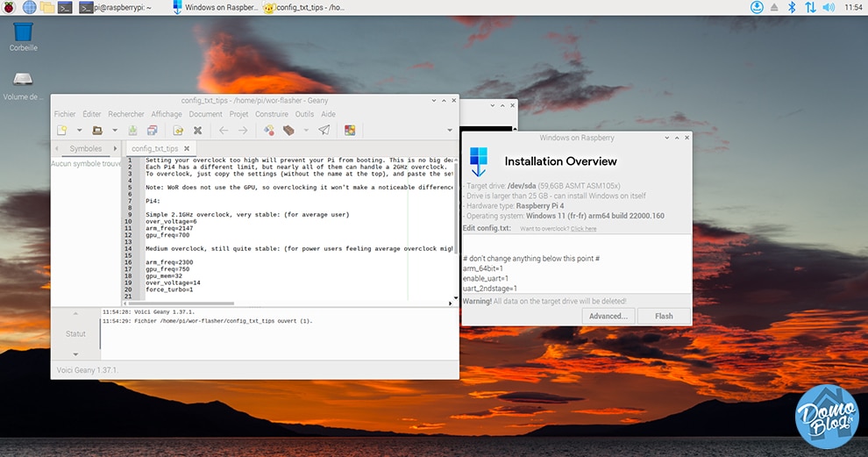Viewport: 868px width, 457px height.
Task: Click the compile icon in Geany toolbar
Action: coord(269,130)
